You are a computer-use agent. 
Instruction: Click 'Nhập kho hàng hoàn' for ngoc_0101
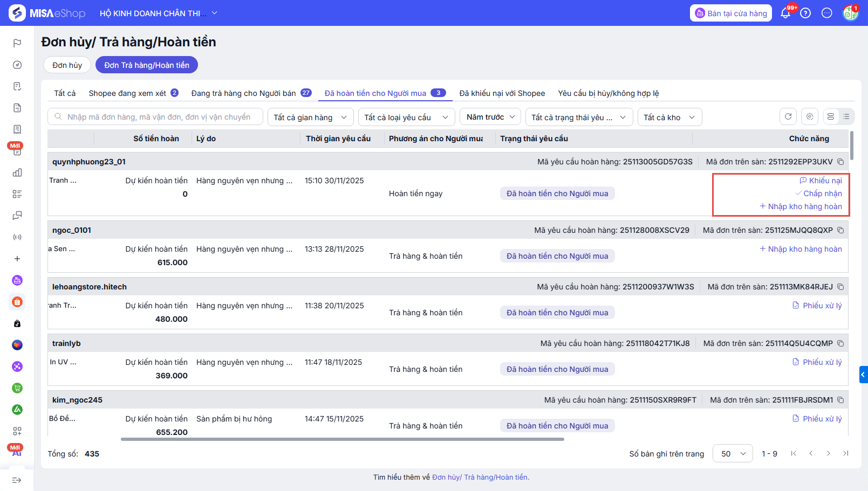[801, 249]
